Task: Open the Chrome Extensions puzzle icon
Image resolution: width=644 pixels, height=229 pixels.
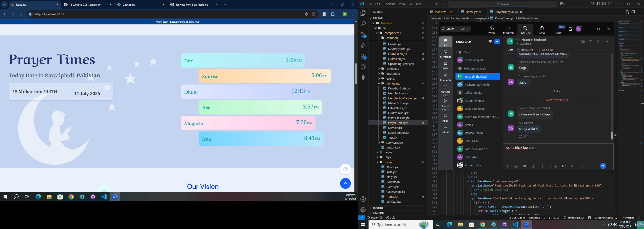Action: pos(333,14)
